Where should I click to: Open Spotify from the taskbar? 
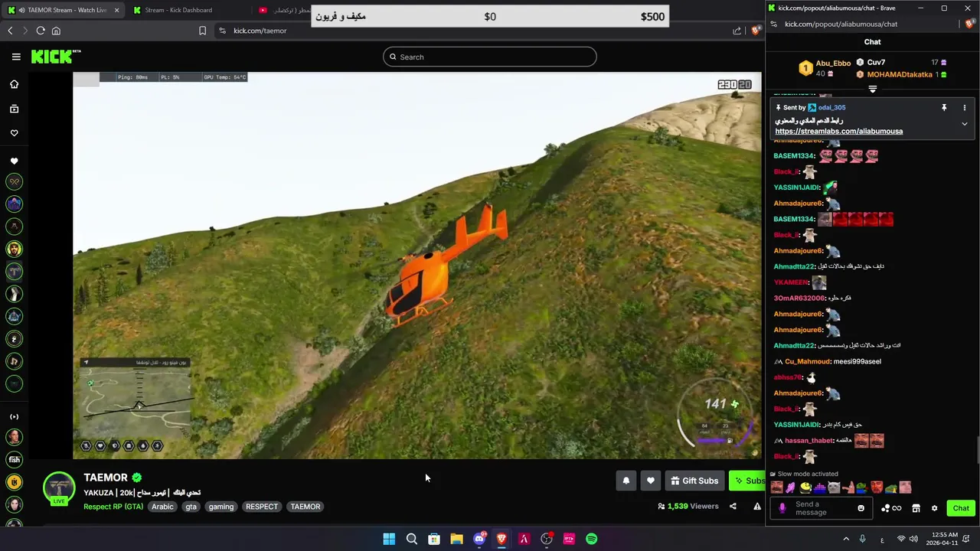tap(592, 539)
